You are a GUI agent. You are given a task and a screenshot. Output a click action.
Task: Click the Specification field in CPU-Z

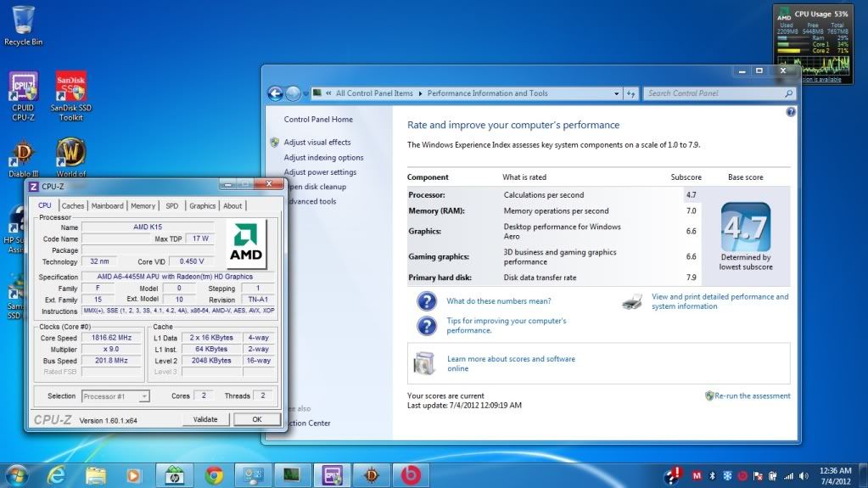pos(177,277)
